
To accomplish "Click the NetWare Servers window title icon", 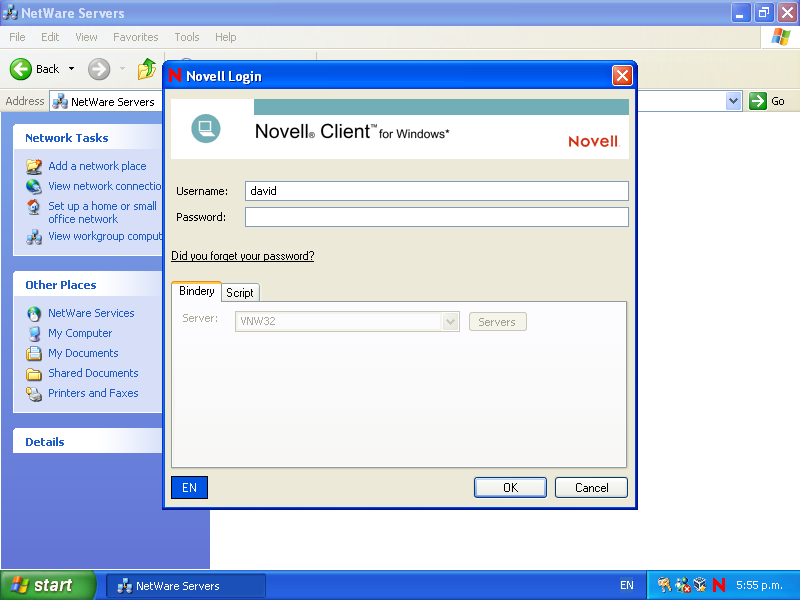I will coord(10,12).
